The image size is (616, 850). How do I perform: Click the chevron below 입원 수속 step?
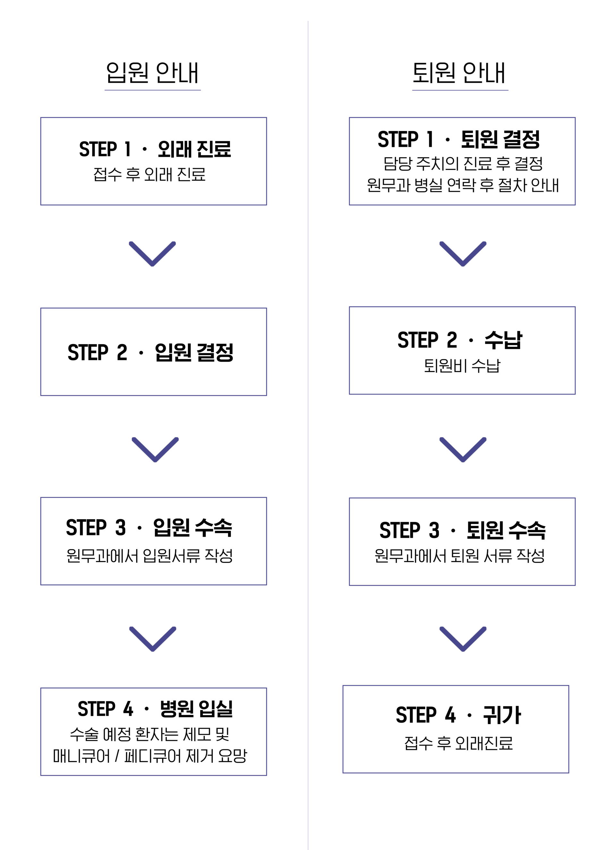click(x=152, y=639)
